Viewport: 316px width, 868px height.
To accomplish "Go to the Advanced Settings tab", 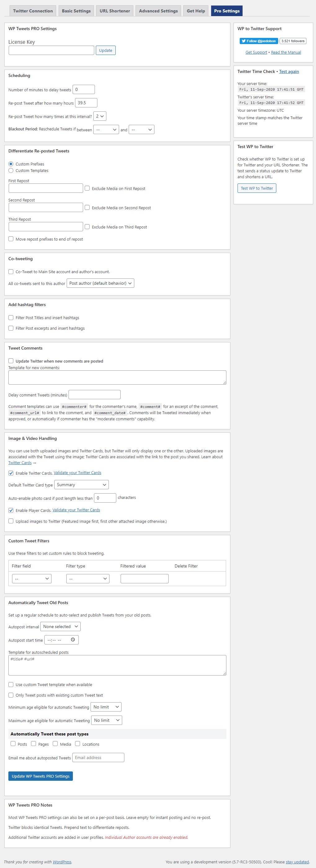I will click(x=158, y=11).
